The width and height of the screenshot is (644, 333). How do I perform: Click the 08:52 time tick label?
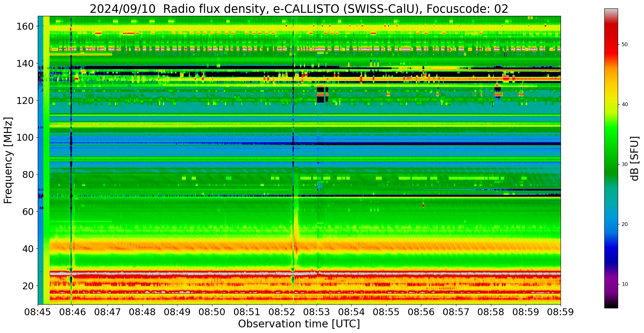point(282,312)
